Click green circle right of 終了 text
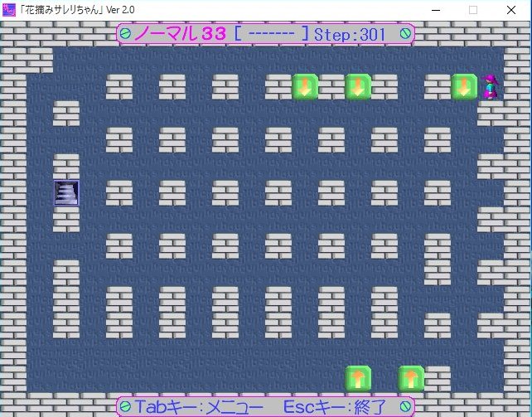The width and height of the screenshot is (532, 417). pyautogui.click(x=405, y=406)
